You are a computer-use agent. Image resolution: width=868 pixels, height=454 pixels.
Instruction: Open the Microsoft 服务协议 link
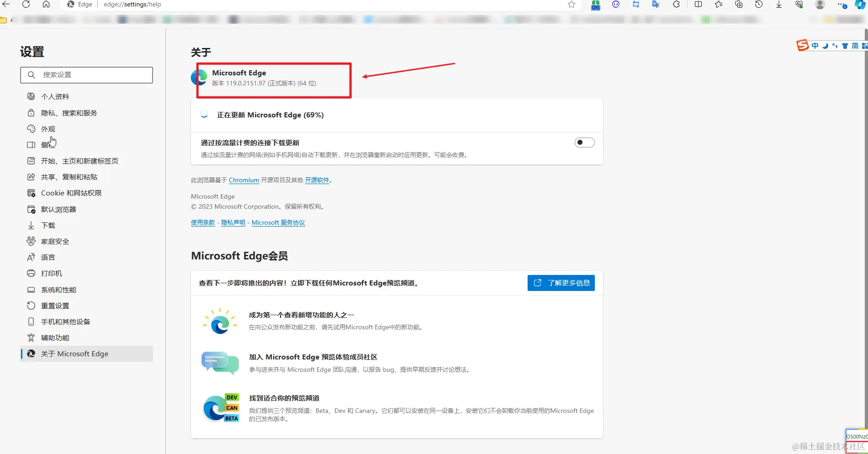[278, 222]
